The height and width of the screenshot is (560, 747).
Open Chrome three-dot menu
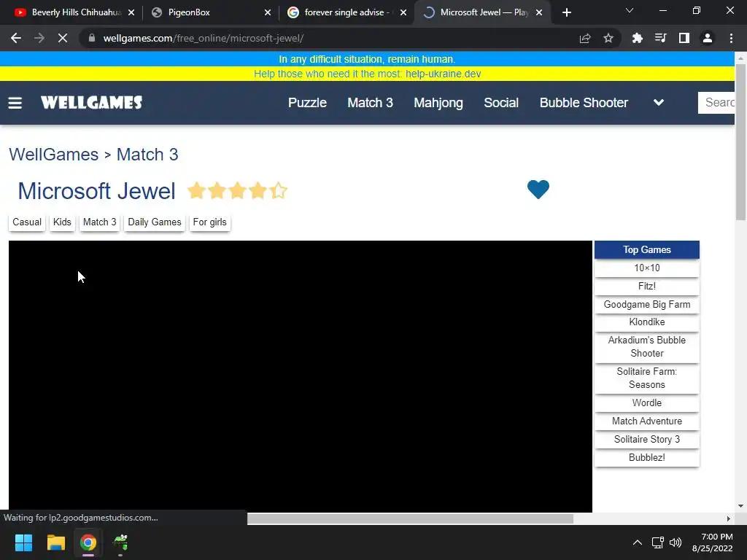point(731,38)
